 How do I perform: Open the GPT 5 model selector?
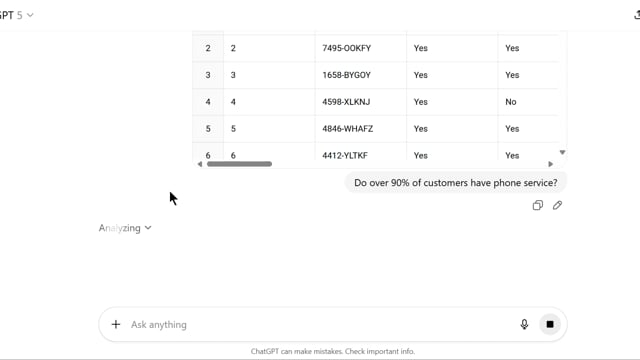(x=17, y=16)
